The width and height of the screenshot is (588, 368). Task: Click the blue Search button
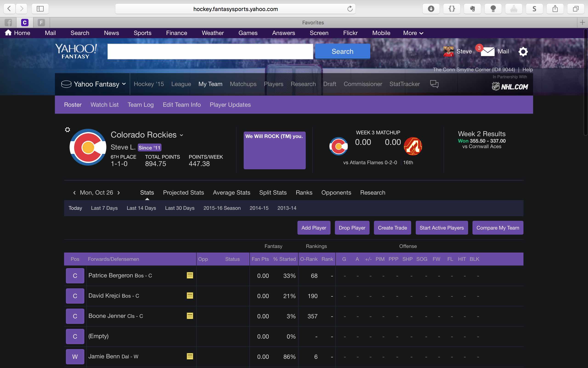[x=343, y=51]
